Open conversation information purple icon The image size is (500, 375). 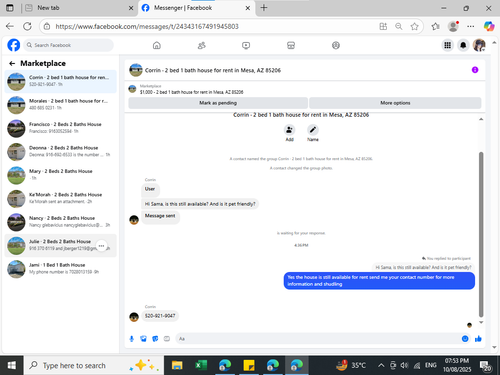475,70
